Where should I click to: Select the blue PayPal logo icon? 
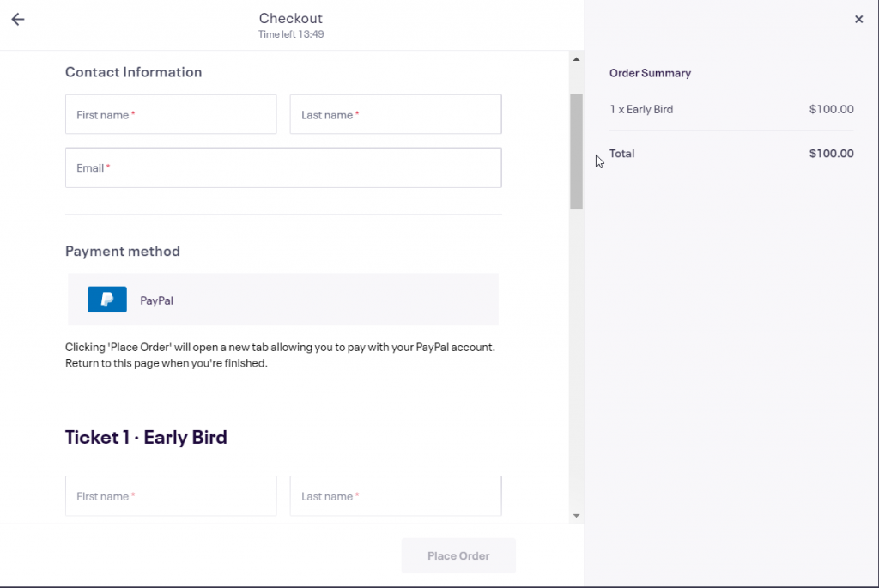[x=107, y=300]
